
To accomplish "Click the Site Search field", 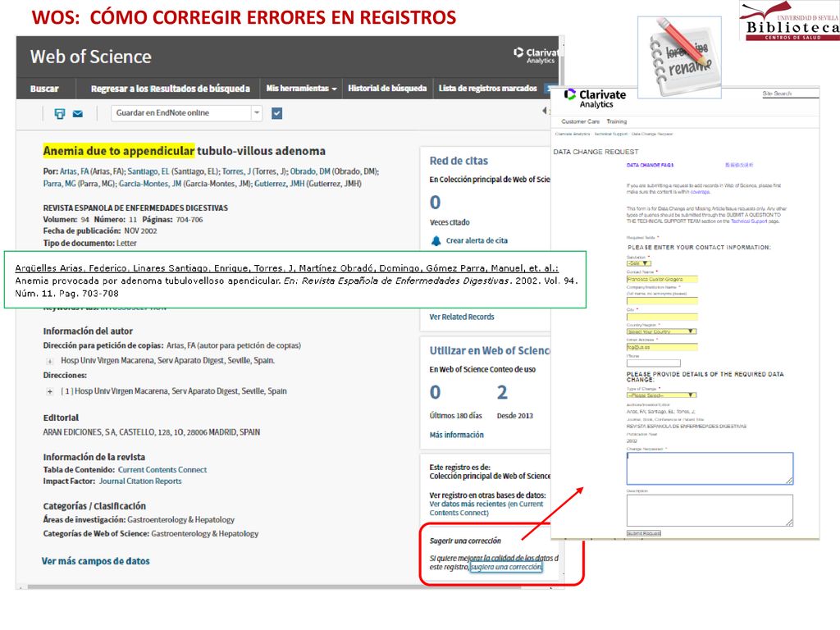I will point(791,94).
